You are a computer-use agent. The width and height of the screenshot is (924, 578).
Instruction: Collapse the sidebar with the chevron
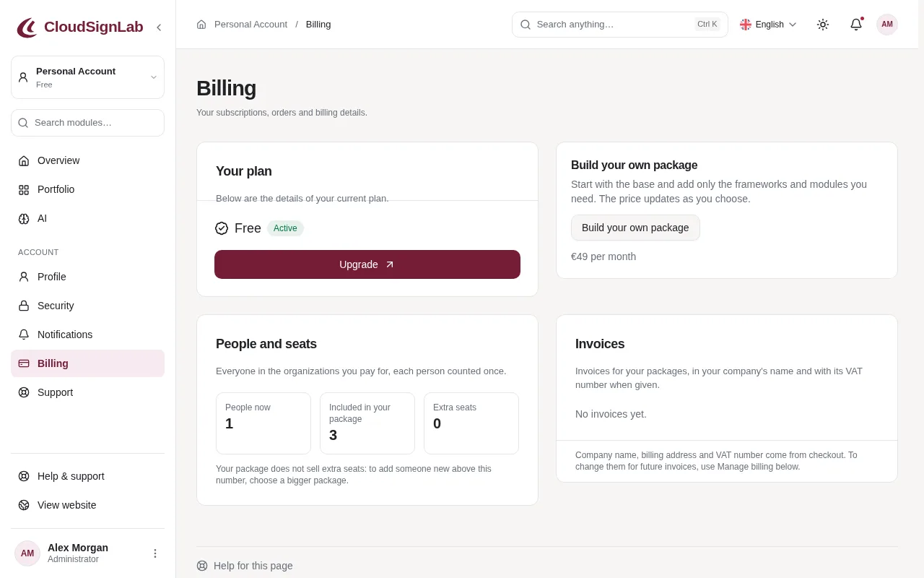159,27
